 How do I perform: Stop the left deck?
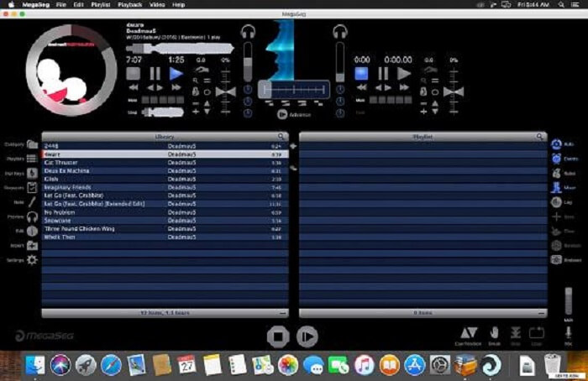[133, 74]
